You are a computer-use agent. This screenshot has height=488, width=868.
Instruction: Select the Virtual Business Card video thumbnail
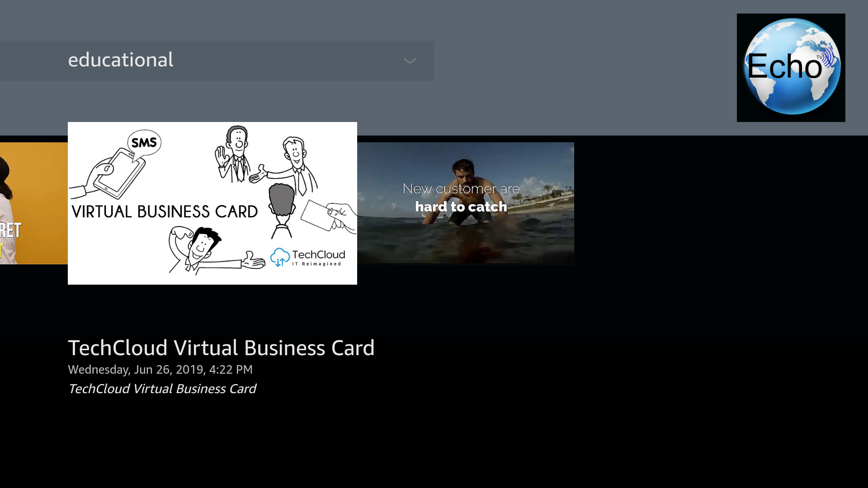tap(212, 203)
